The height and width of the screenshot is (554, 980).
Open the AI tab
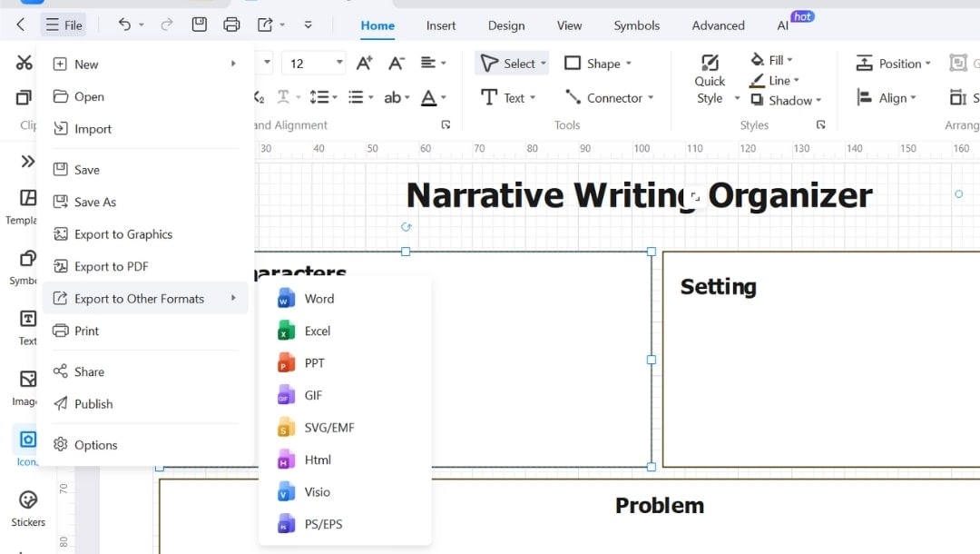coord(782,25)
